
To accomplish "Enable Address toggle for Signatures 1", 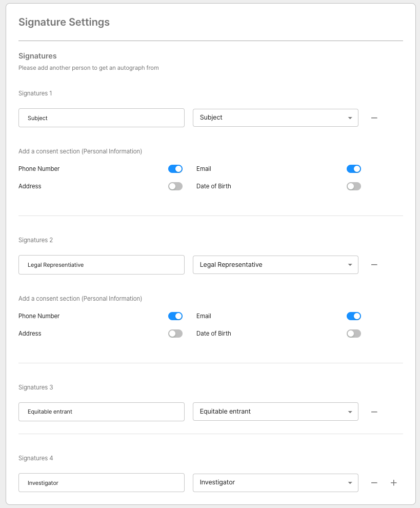I will coord(175,186).
